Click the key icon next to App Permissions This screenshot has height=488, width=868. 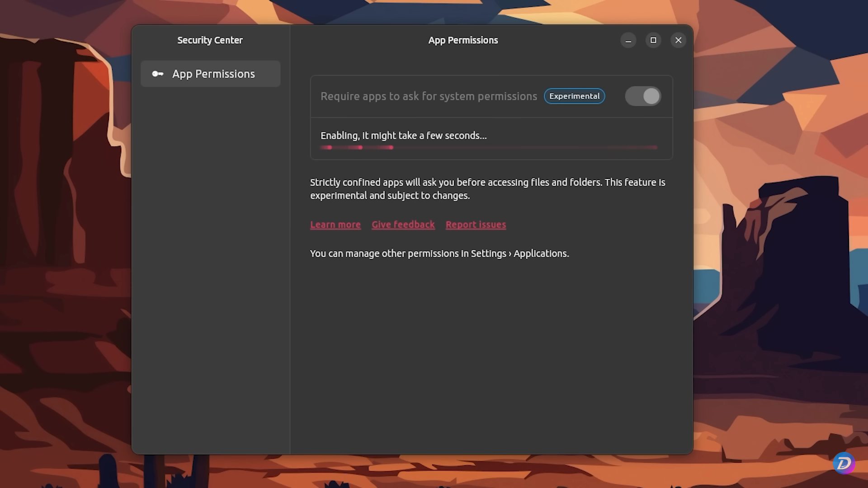pos(157,74)
